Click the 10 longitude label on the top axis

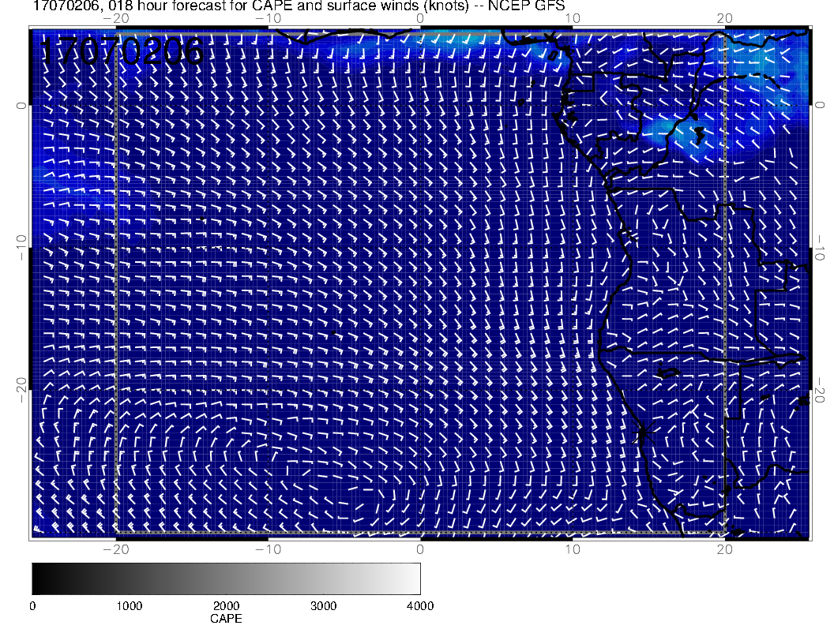coord(572,19)
